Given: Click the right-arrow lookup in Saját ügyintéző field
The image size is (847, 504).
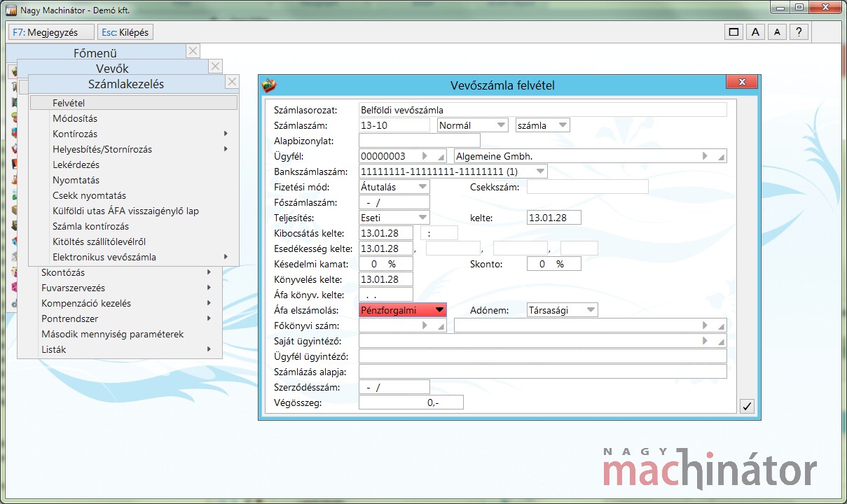Looking at the screenshot, I should 705,341.
